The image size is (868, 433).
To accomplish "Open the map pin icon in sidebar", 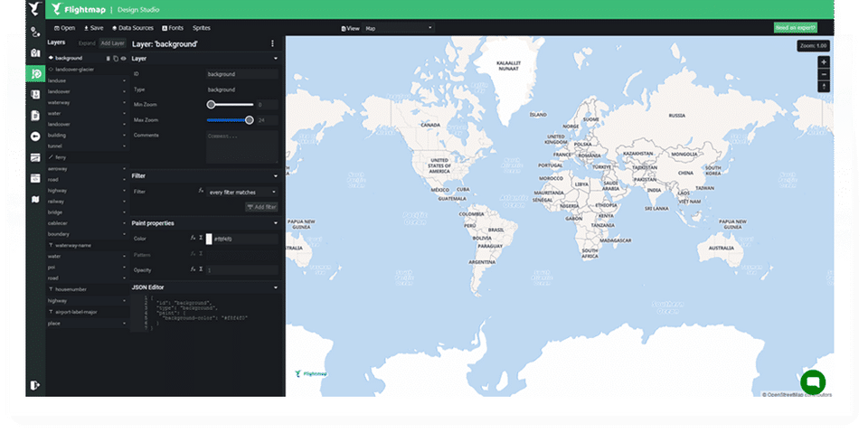I will coord(35,52).
